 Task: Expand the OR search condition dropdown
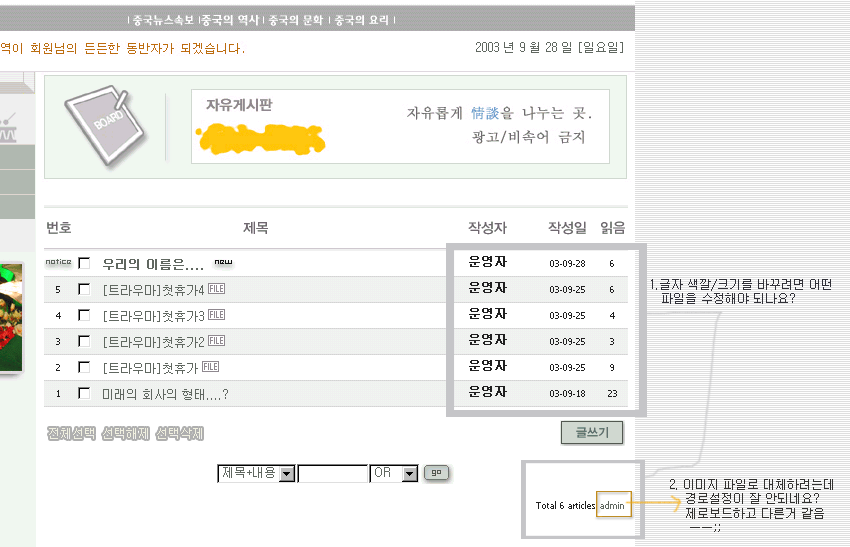(409, 473)
